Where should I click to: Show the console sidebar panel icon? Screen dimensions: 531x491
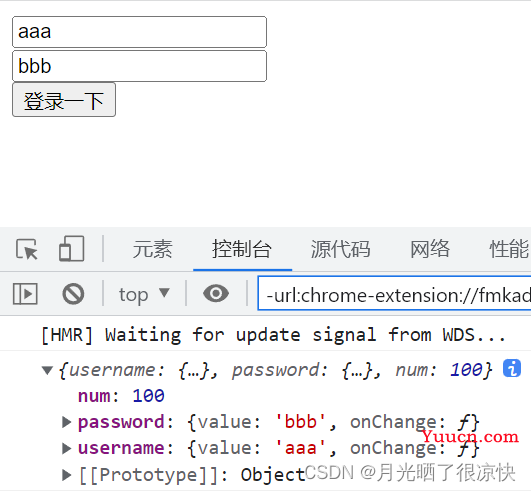pos(25,294)
